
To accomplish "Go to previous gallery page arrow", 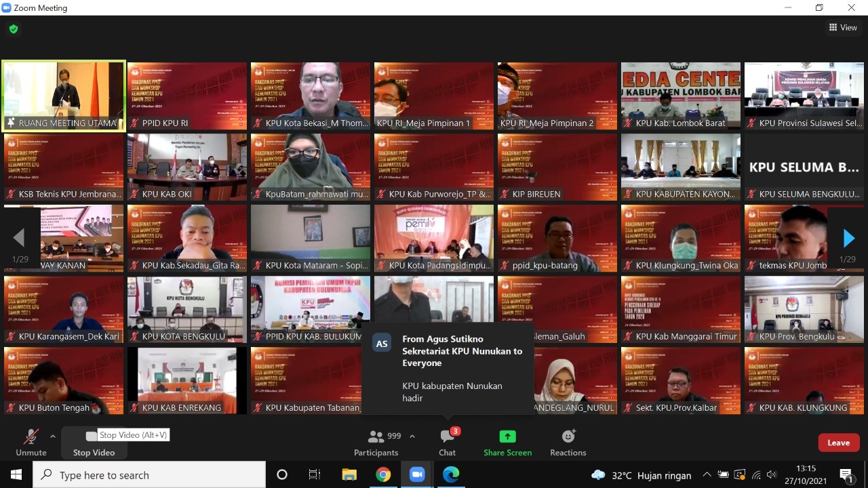I will click(19, 238).
